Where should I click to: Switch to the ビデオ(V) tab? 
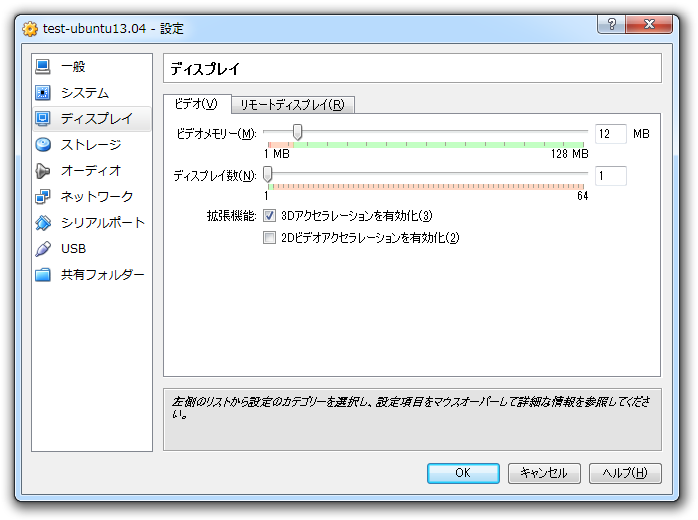(x=197, y=104)
